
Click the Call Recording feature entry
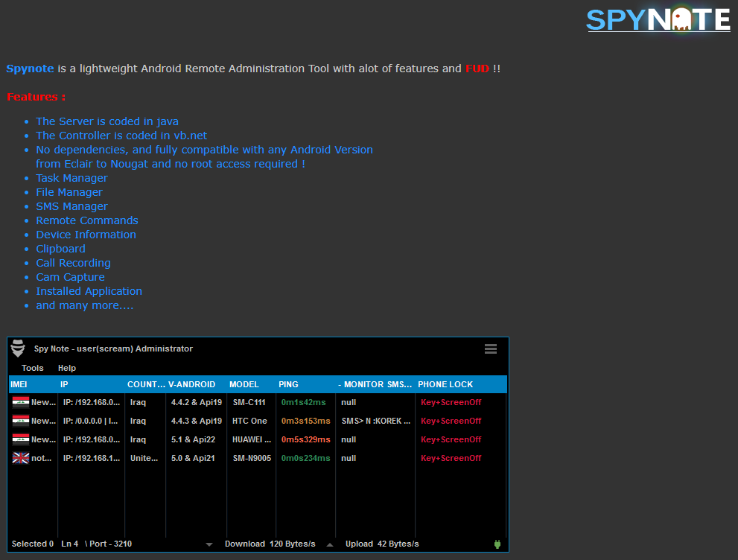[x=73, y=263]
